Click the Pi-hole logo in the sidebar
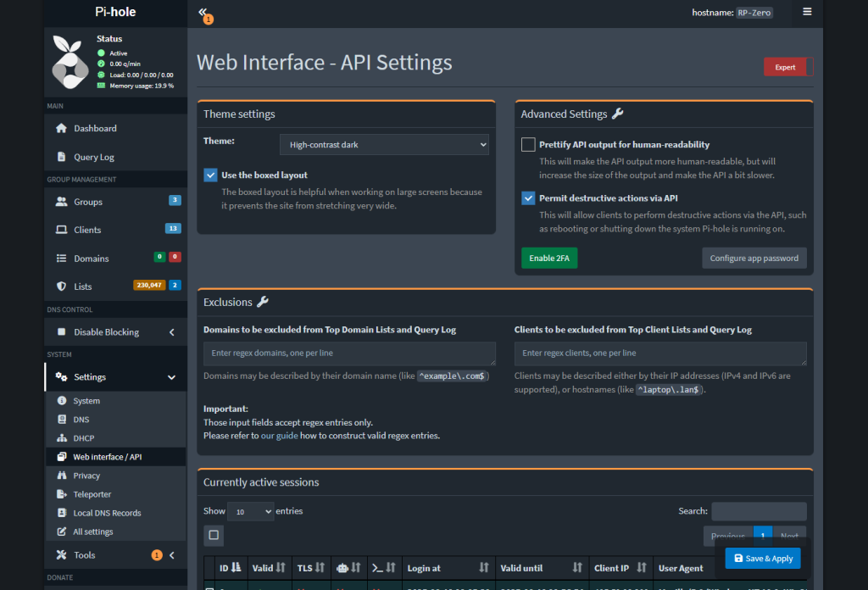Image resolution: width=868 pixels, height=590 pixels. click(70, 62)
